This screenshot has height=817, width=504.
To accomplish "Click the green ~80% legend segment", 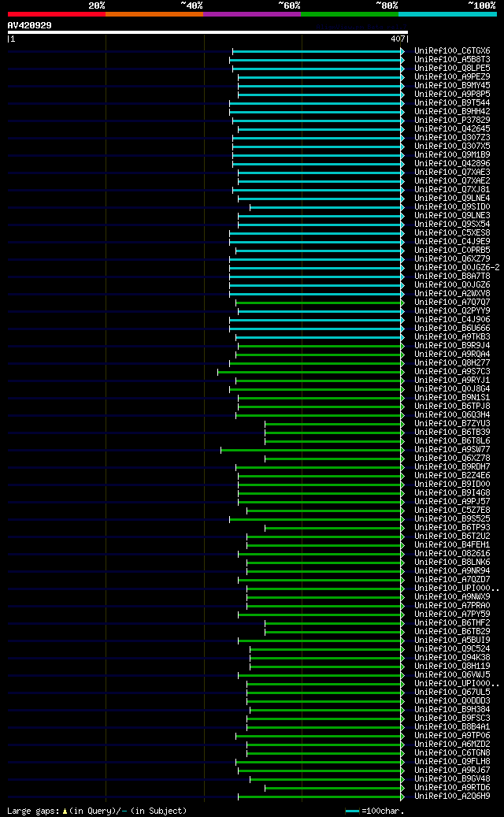I will coord(350,14).
